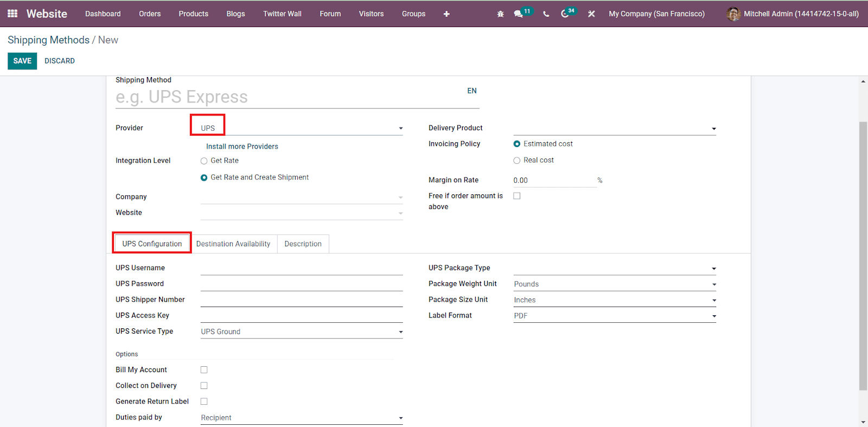Open My Company (San Francisco) switcher

(x=656, y=14)
